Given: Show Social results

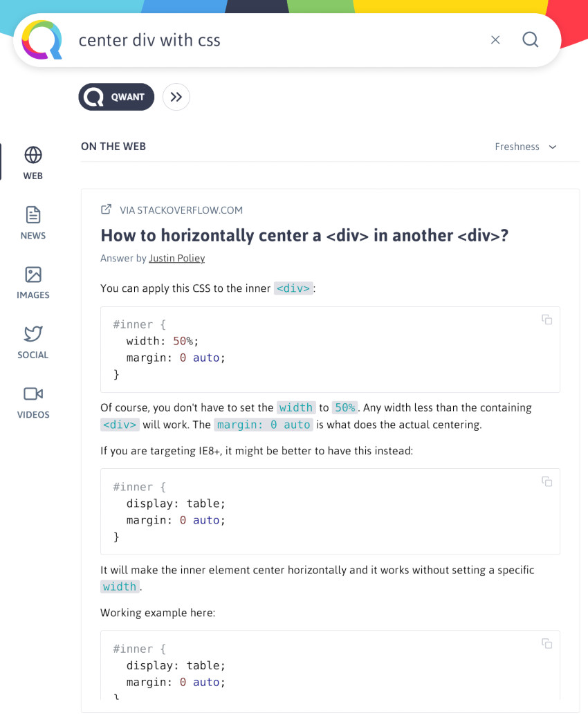Looking at the screenshot, I should coord(33,342).
